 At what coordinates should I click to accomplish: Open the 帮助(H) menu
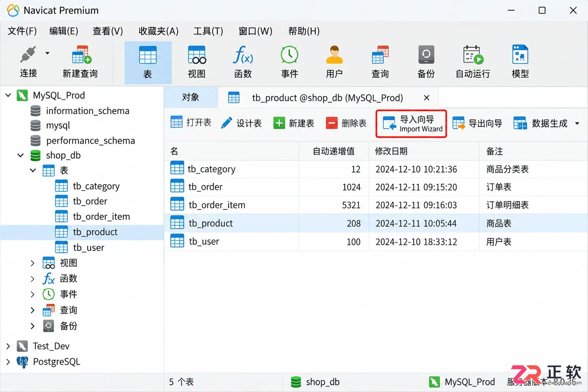pyautogui.click(x=304, y=31)
